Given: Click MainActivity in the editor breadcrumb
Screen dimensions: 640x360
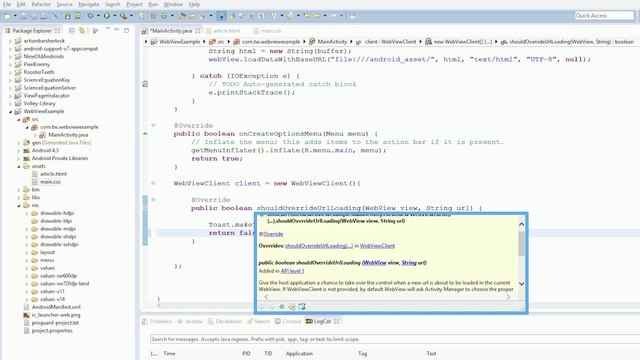Looking at the screenshot, I should (332, 42).
